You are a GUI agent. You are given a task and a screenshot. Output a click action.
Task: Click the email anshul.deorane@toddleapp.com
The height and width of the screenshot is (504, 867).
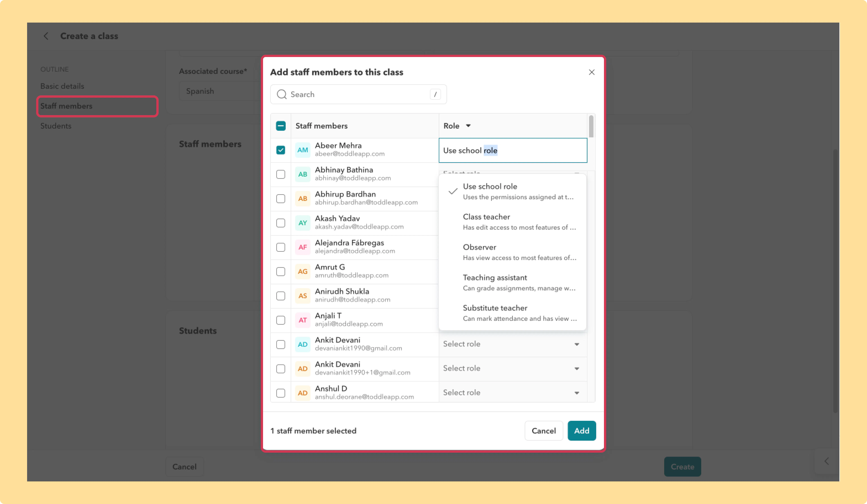(x=364, y=397)
